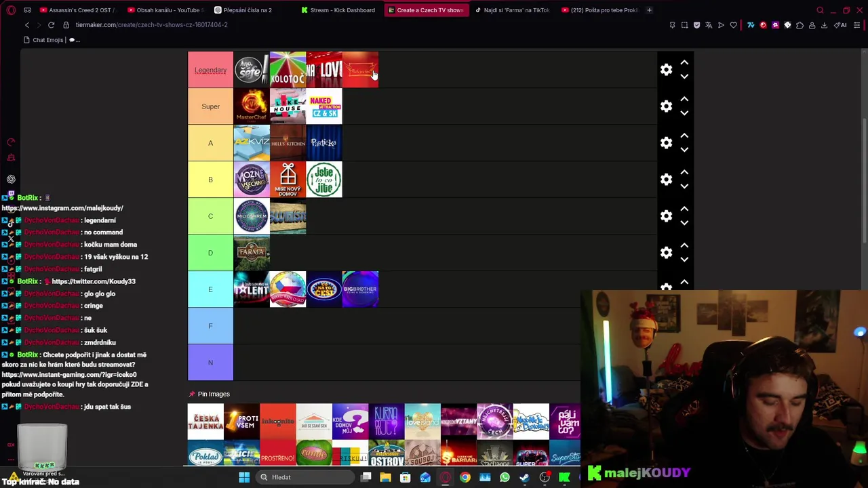The image size is (868, 488).
Task: Move Super tier row down
Action: (x=684, y=113)
